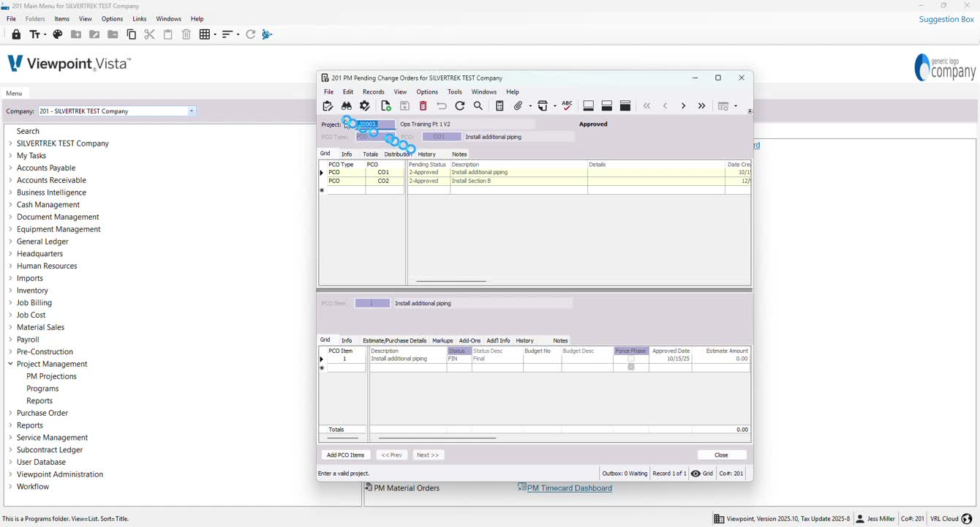Open the attachments dropdown arrow beside paperclip
980x527 pixels.
click(529, 106)
